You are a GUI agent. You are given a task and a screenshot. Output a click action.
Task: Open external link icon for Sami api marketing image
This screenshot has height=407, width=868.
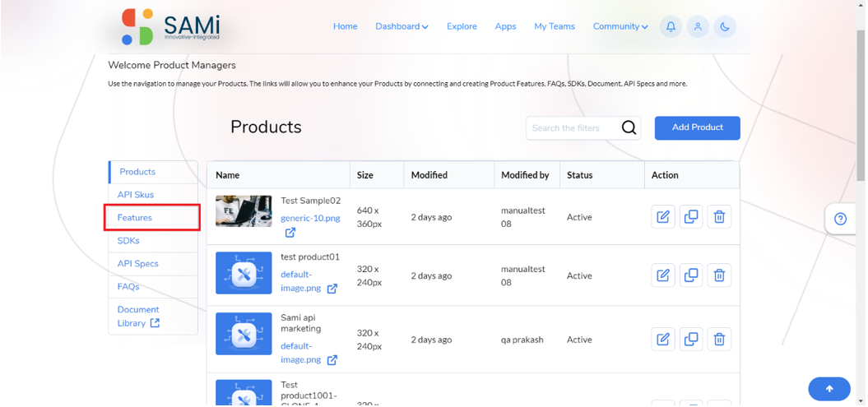(332, 360)
